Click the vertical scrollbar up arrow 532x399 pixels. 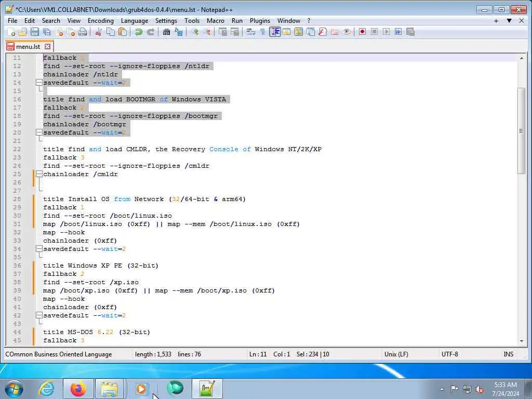coord(522,58)
